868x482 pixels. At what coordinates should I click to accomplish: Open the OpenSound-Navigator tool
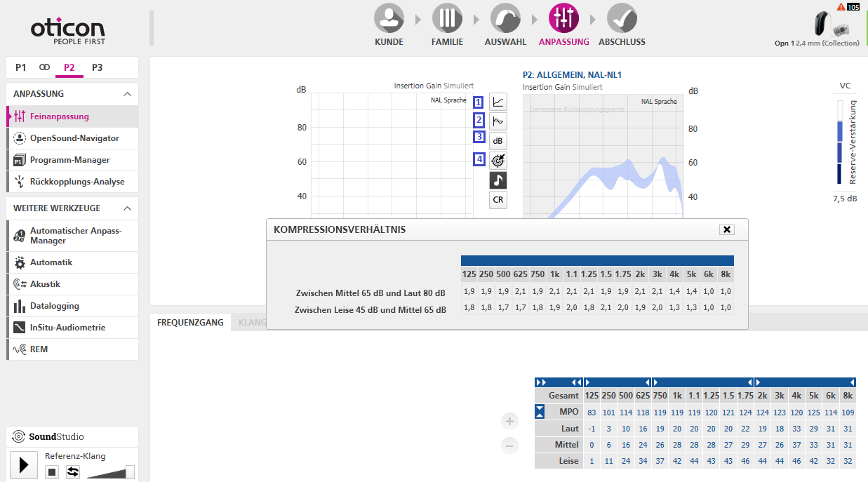[x=74, y=138]
